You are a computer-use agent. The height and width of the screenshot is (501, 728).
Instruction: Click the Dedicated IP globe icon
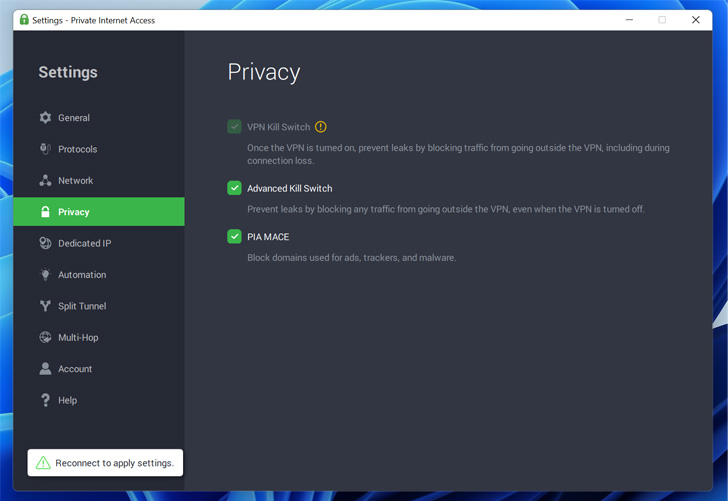[45, 243]
